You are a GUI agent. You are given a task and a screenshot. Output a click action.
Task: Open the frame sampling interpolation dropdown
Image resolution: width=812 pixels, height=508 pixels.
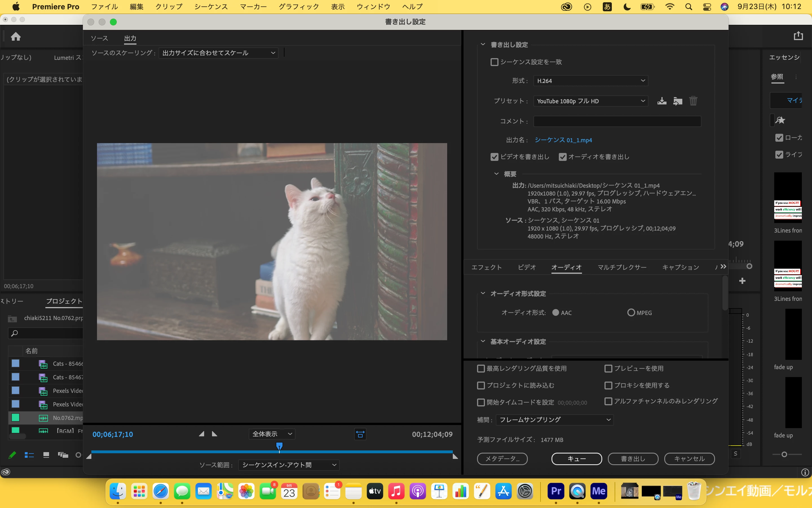(554, 420)
